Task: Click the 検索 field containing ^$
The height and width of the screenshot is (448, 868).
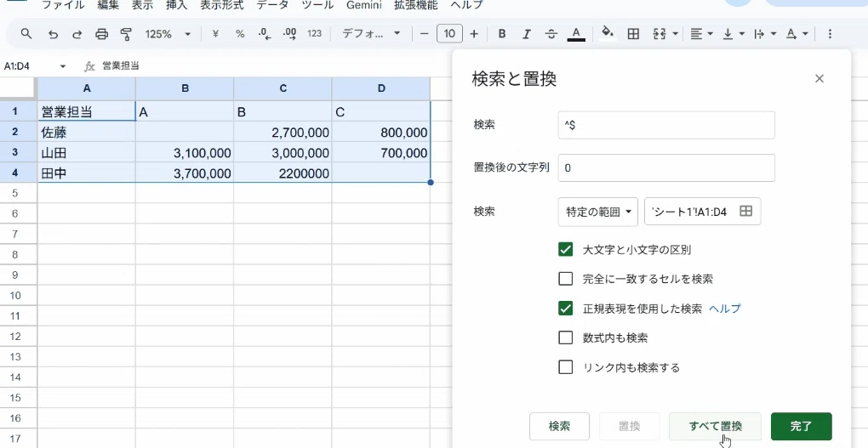Action: [666, 125]
